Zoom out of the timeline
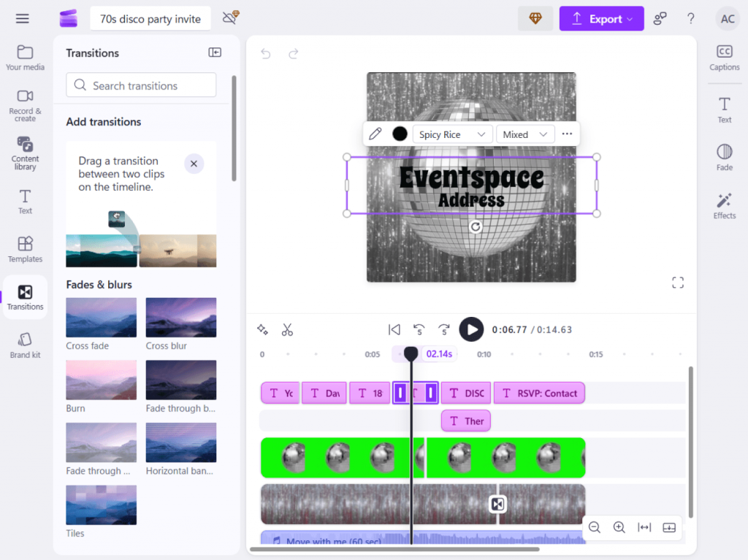Viewport: 748px width, 560px height. click(x=595, y=527)
